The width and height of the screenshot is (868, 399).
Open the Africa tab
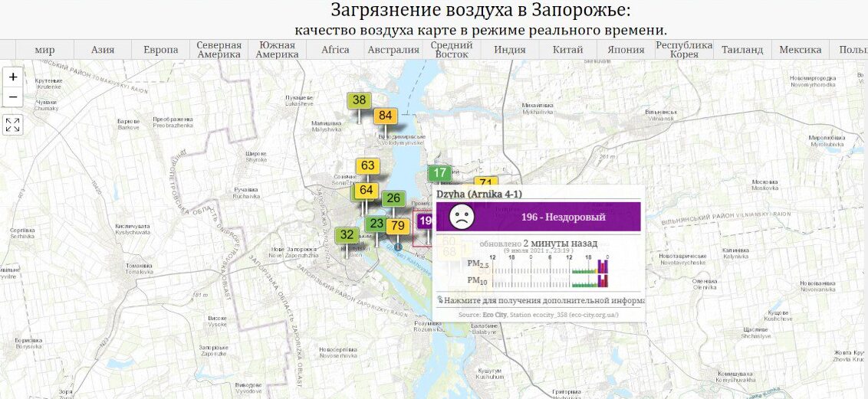tap(335, 50)
